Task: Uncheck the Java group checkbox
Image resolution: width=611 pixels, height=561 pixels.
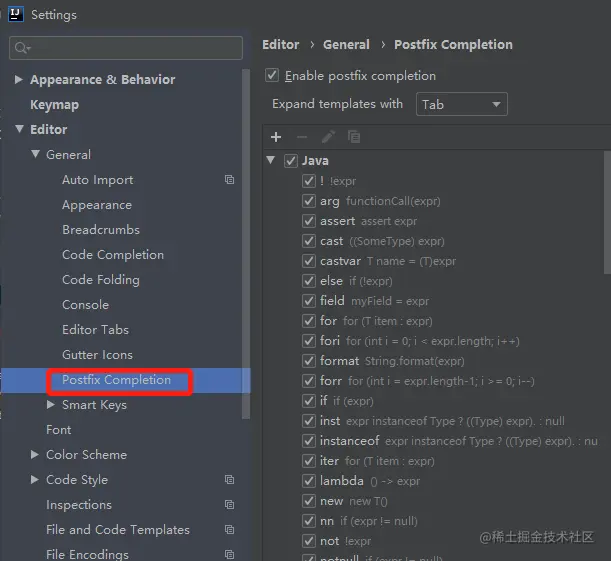Action: (x=291, y=161)
